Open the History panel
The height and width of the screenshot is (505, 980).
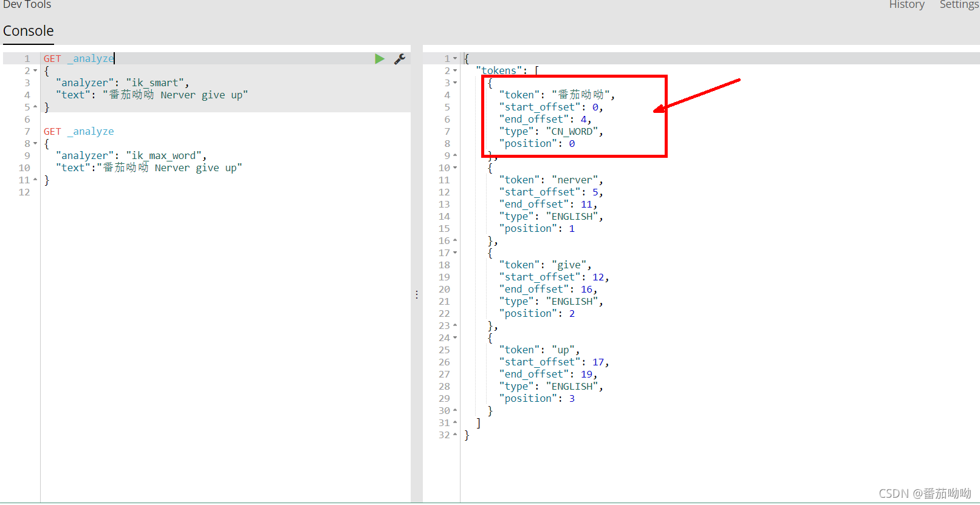click(x=906, y=5)
